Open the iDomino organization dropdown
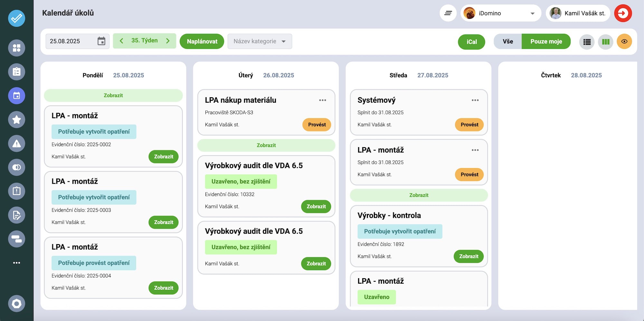Image resolution: width=644 pixels, height=321 pixels. [500, 13]
